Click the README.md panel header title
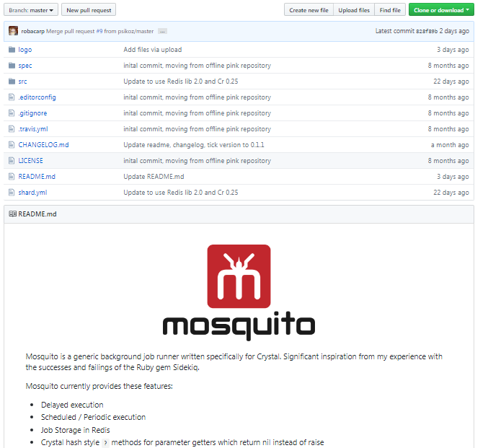This screenshot has height=448, width=488. pyautogui.click(x=37, y=214)
